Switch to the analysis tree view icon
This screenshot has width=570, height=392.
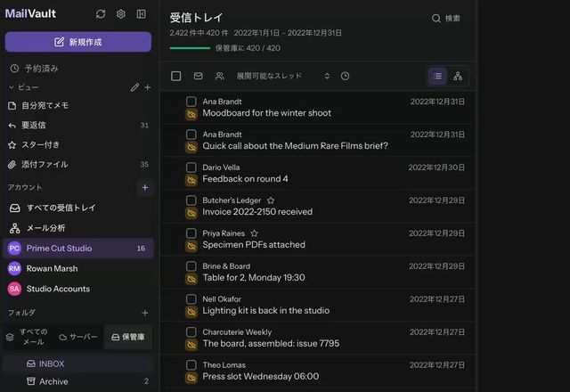click(x=458, y=76)
